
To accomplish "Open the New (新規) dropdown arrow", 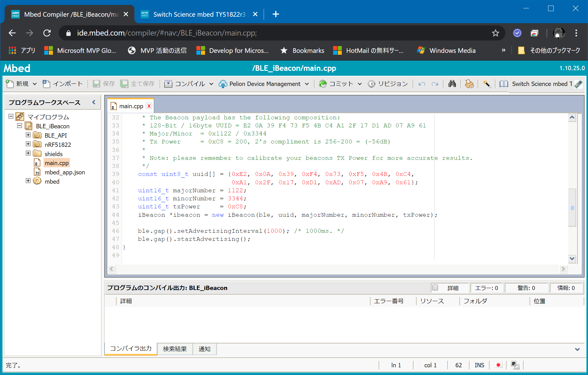I will click(x=35, y=84).
